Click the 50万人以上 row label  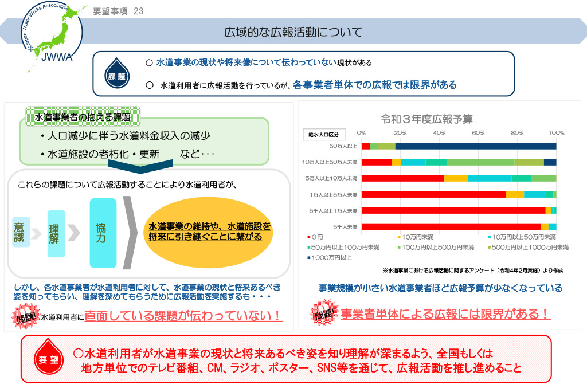343,146
